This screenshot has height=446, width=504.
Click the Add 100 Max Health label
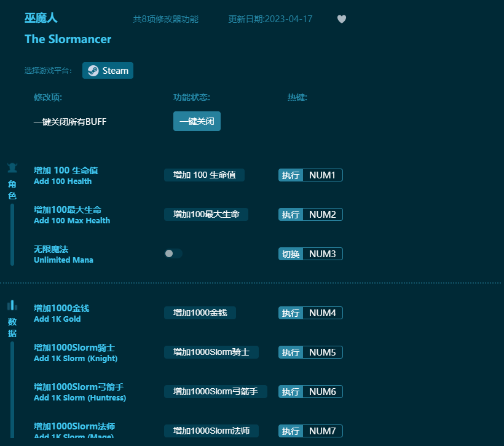[x=72, y=220]
